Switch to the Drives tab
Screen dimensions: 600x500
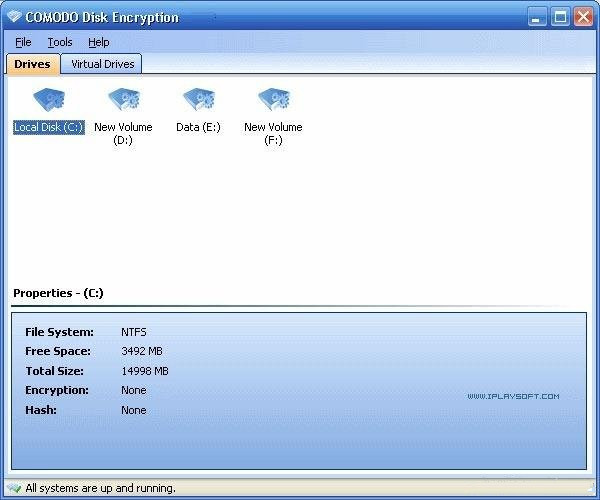click(33, 64)
